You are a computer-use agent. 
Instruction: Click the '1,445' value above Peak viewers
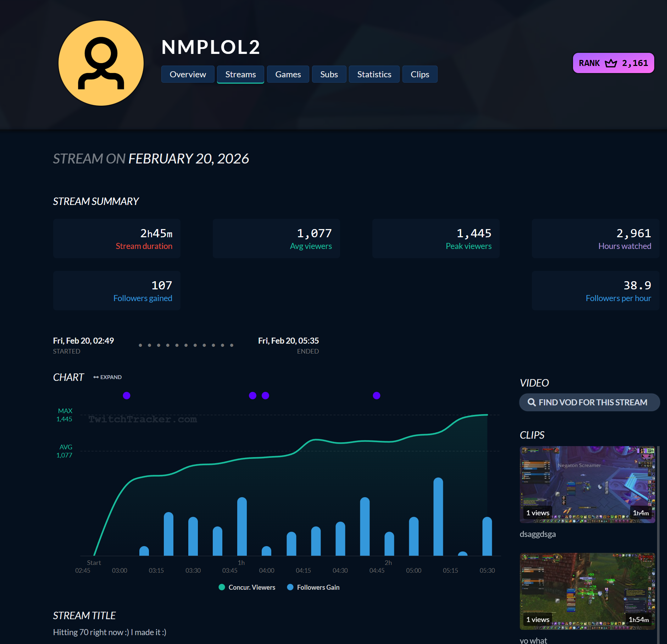(474, 233)
